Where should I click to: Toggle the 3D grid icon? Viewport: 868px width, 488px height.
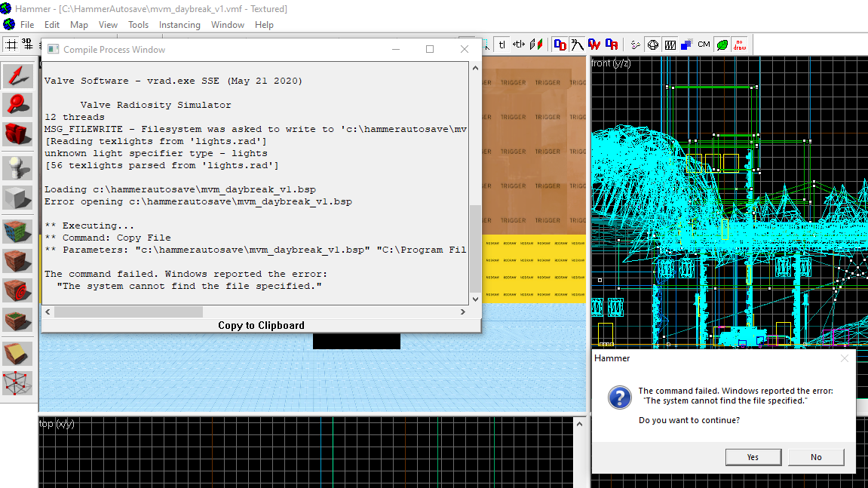27,45
